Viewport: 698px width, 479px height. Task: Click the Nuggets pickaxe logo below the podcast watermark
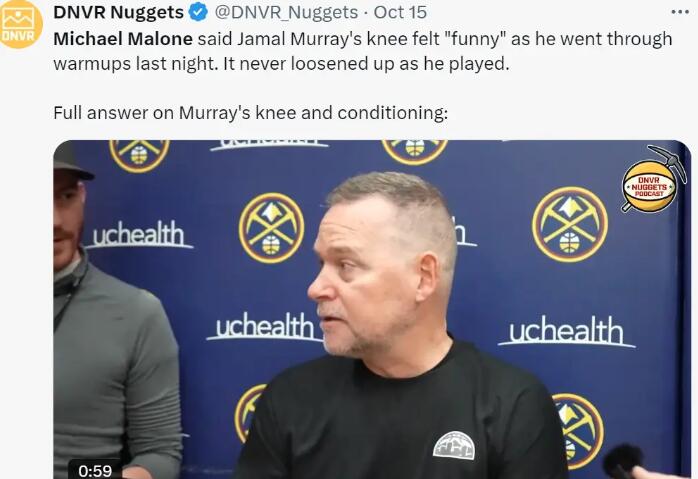pos(570,224)
